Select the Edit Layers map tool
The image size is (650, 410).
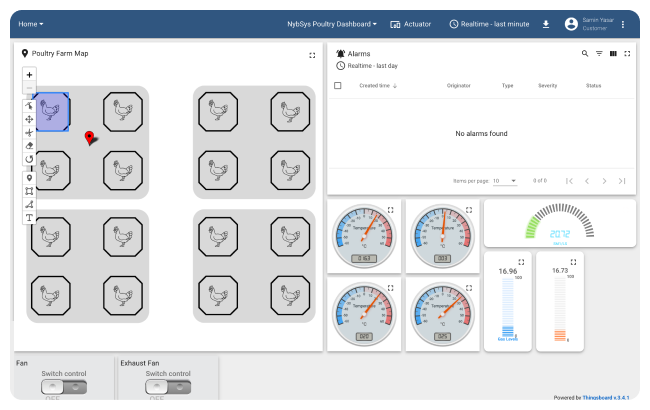pyautogui.click(x=29, y=106)
